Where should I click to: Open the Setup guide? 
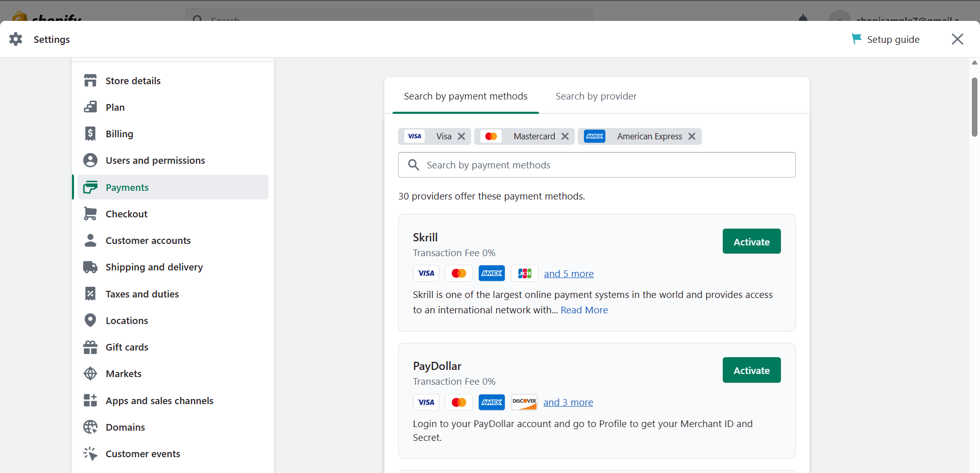click(886, 39)
